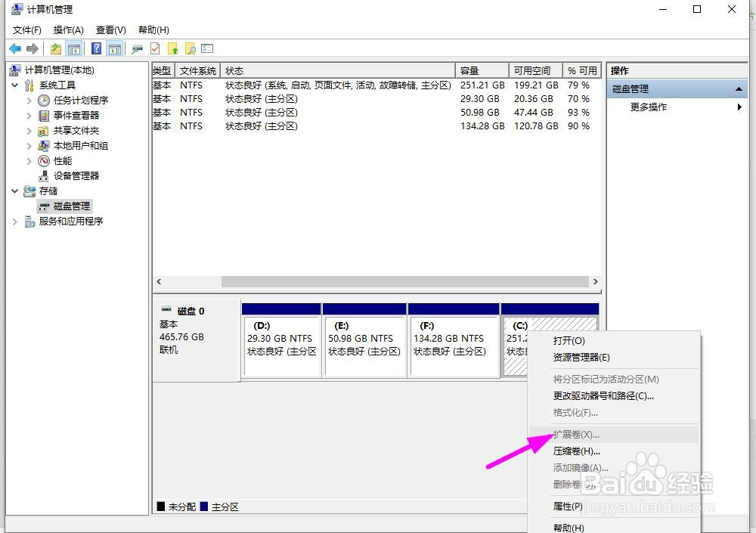Click the Forward navigation arrow icon
Viewport: 756px width, 533px height.
coord(31,48)
